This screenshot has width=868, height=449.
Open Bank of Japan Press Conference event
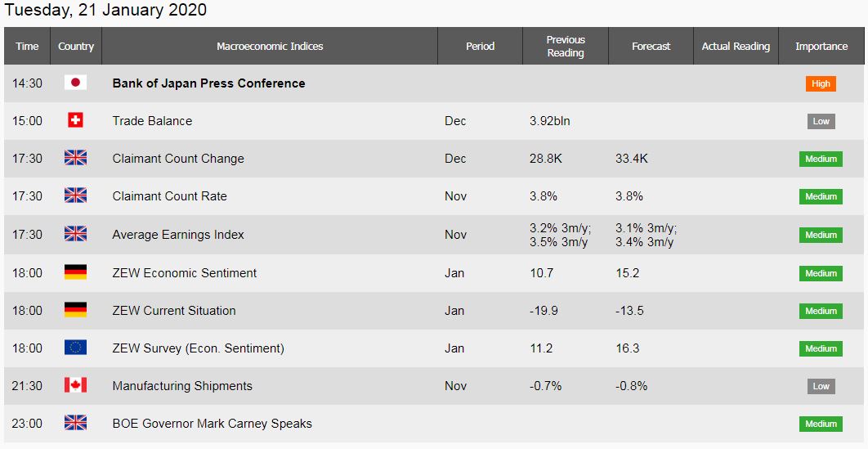tap(208, 83)
